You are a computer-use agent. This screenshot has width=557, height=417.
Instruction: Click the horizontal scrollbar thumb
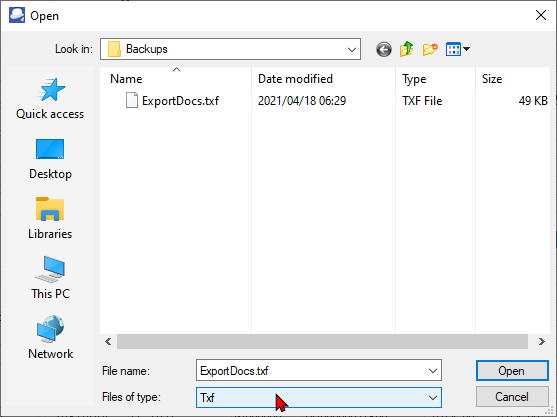(x=322, y=342)
